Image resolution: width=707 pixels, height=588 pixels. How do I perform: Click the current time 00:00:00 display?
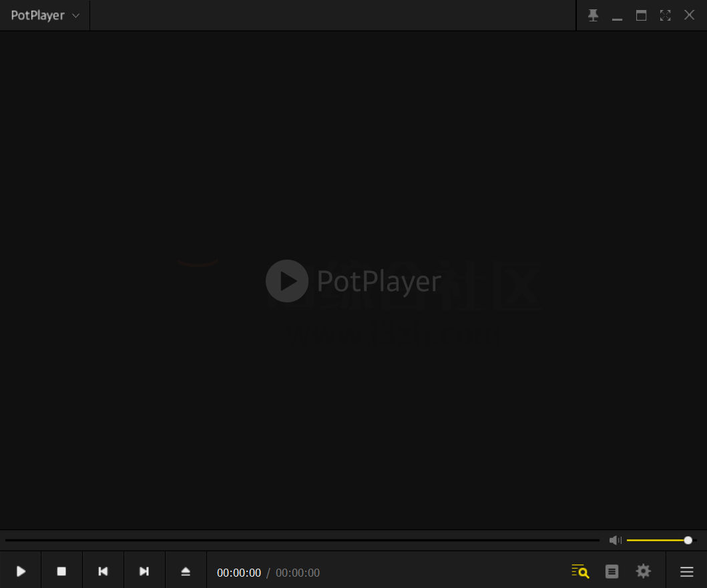[239, 573]
